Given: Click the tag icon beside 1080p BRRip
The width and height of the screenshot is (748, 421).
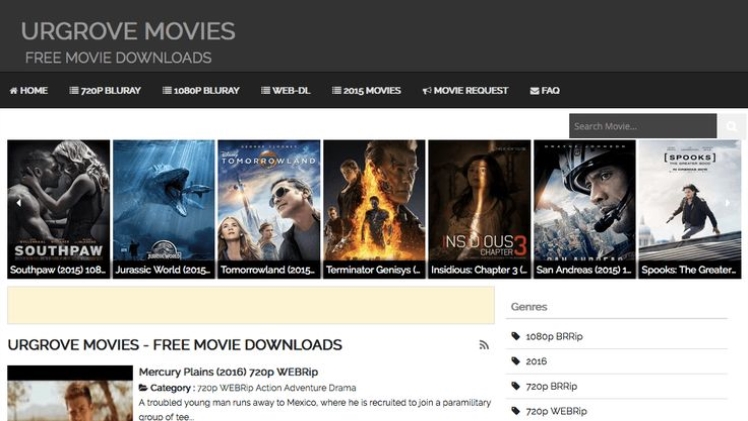Looking at the screenshot, I should click(x=516, y=337).
